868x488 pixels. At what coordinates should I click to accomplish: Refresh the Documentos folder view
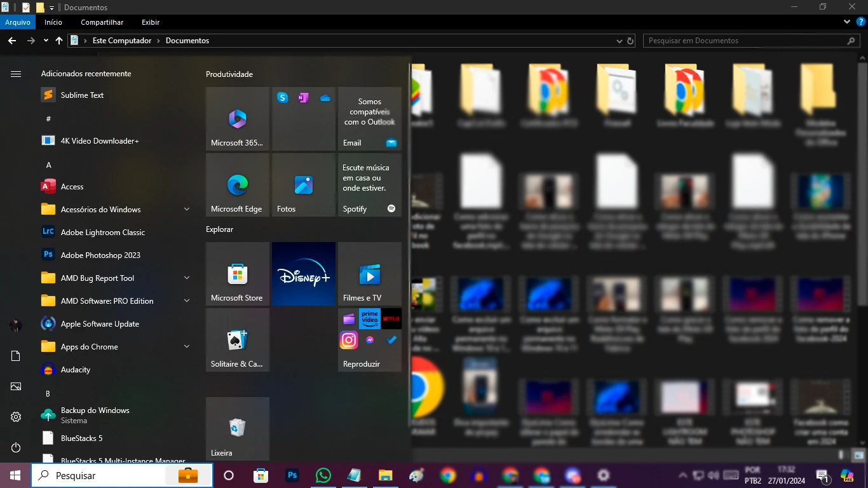tap(630, 40)
